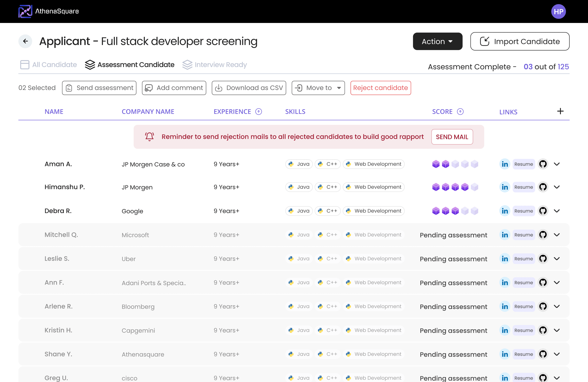Click the Import Candidate button
The height and width of the screenshot is (382, 588).
[520, 41]
